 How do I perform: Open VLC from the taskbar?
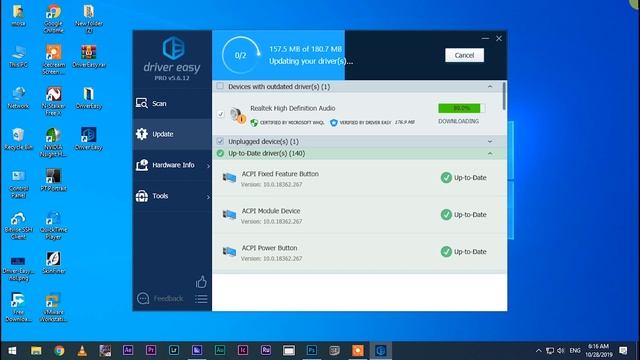tap(82, 351)
